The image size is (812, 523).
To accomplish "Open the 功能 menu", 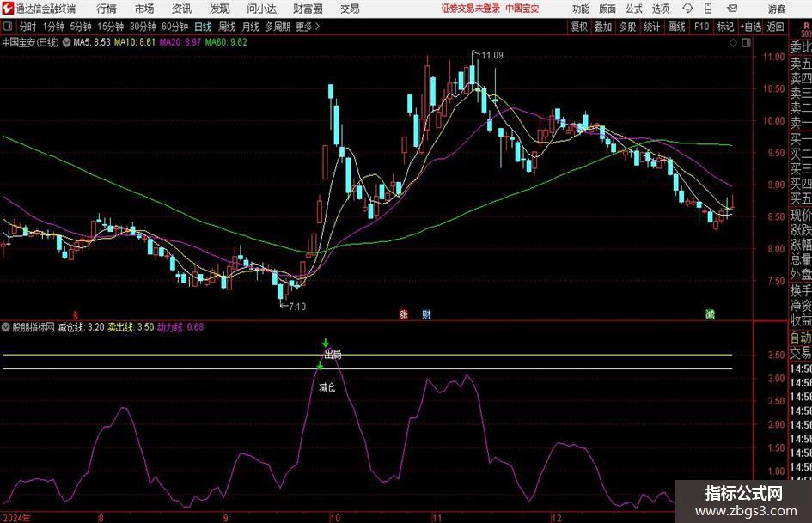I will (x=581, y=9).
